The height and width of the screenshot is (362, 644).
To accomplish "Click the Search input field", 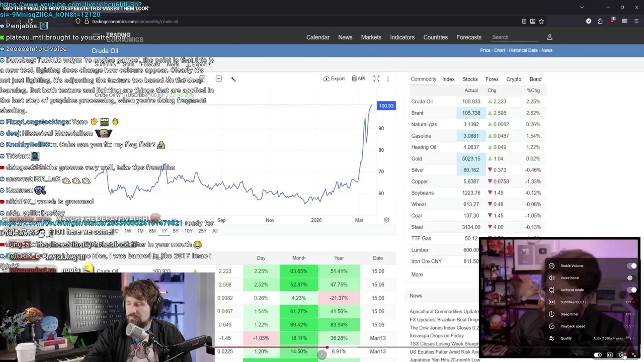I will 513,37.
